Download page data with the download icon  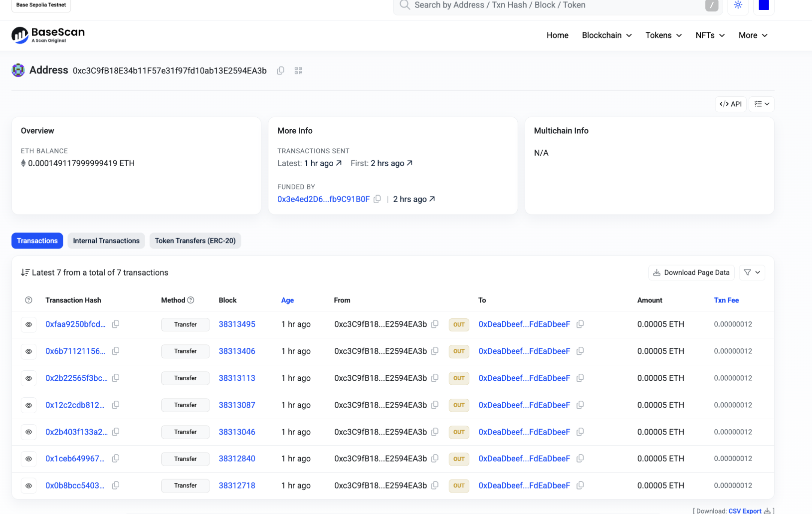tap(691, 272)
